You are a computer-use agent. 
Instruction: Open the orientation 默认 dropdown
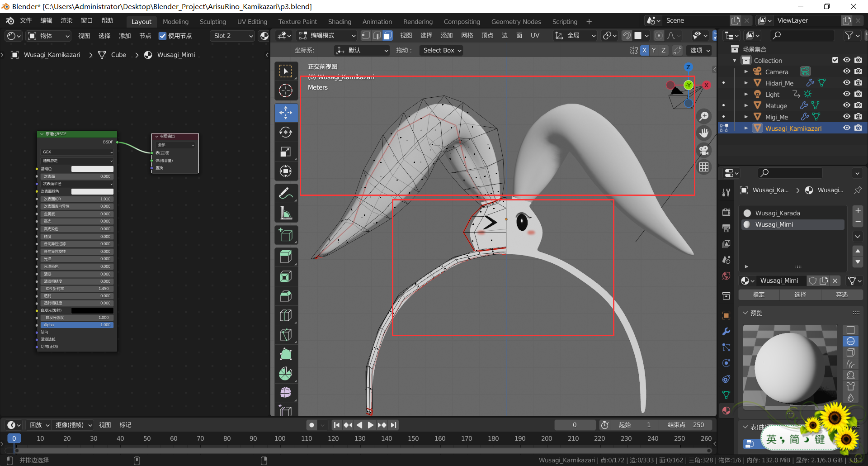coord(362,50)
